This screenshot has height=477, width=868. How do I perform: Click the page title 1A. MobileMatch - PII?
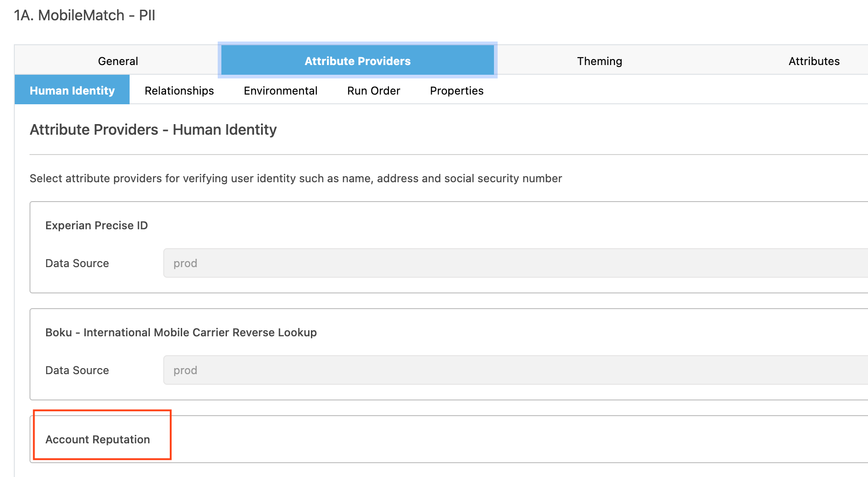click(x=84, y=15)
